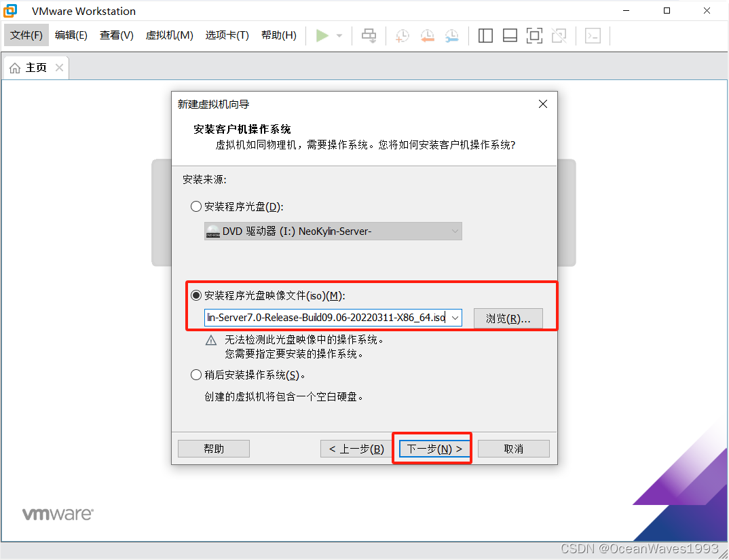The height and width of the screenshot is (560, 729).
Task: Click the warning triangle icon
Action: click(211, 340)
